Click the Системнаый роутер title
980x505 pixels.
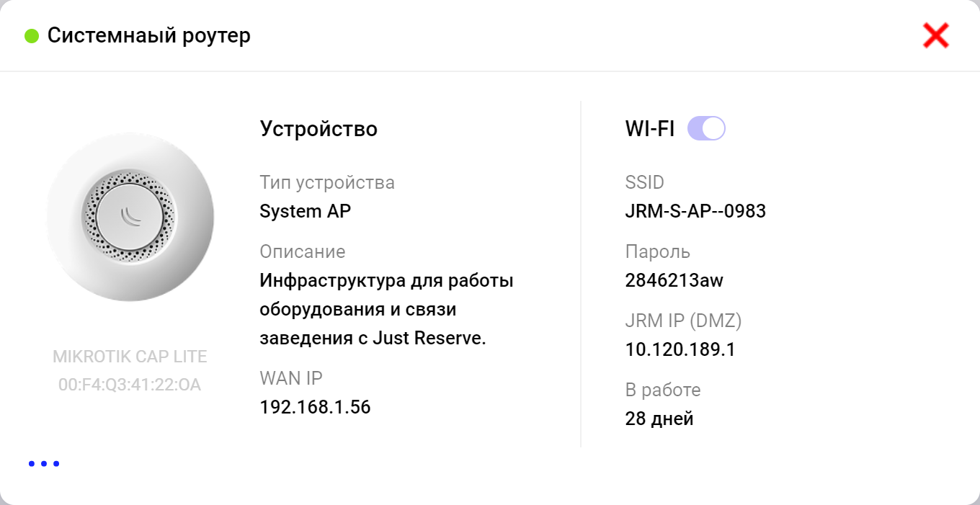point(148,35)
